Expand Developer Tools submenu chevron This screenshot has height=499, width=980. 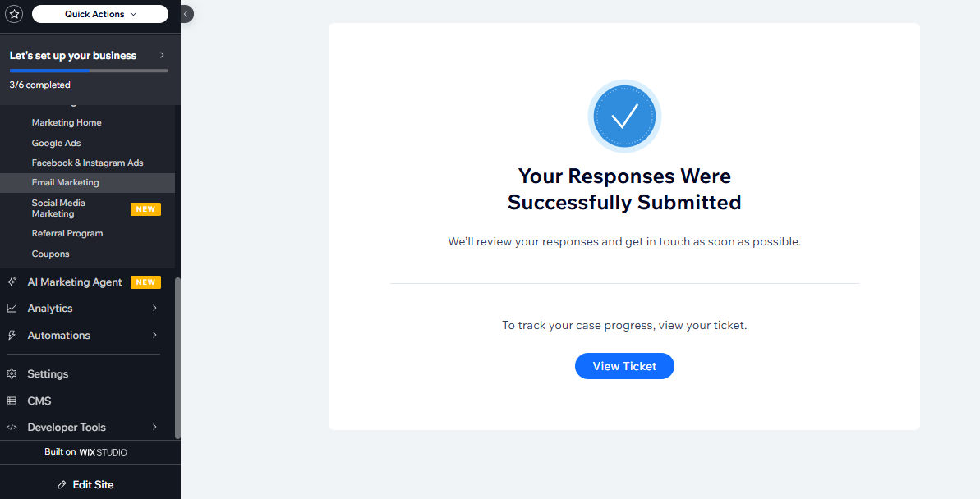point(154,427)
